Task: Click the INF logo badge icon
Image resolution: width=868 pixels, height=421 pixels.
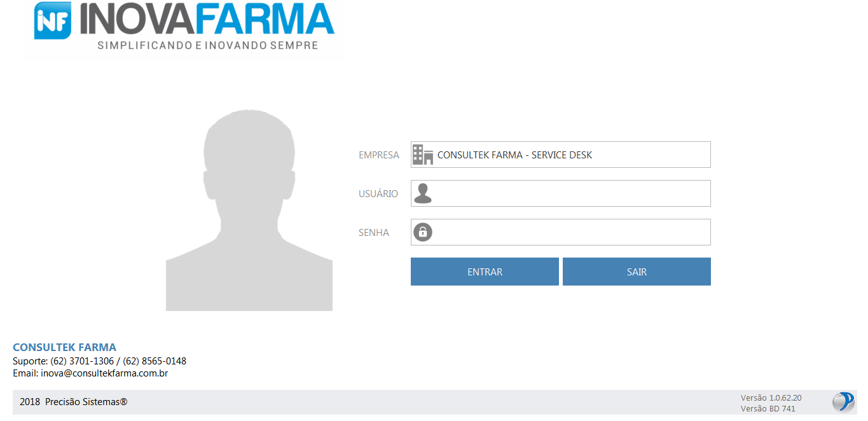Action: (52, 20)
